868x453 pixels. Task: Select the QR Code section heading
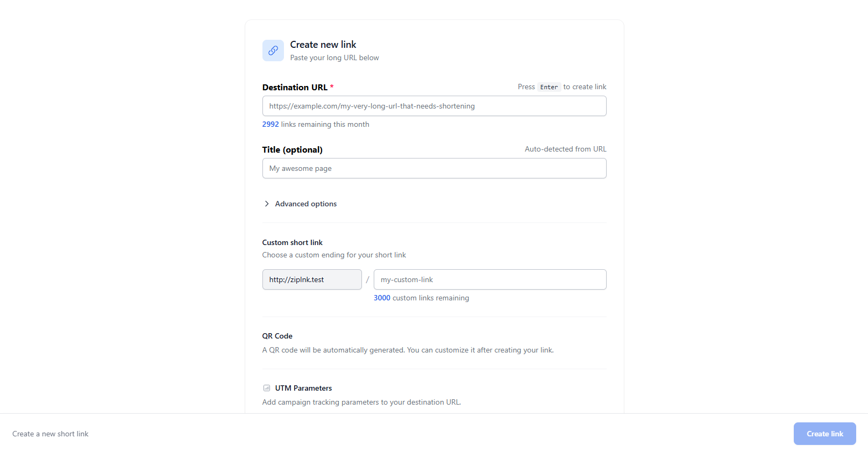click(277, 335)
